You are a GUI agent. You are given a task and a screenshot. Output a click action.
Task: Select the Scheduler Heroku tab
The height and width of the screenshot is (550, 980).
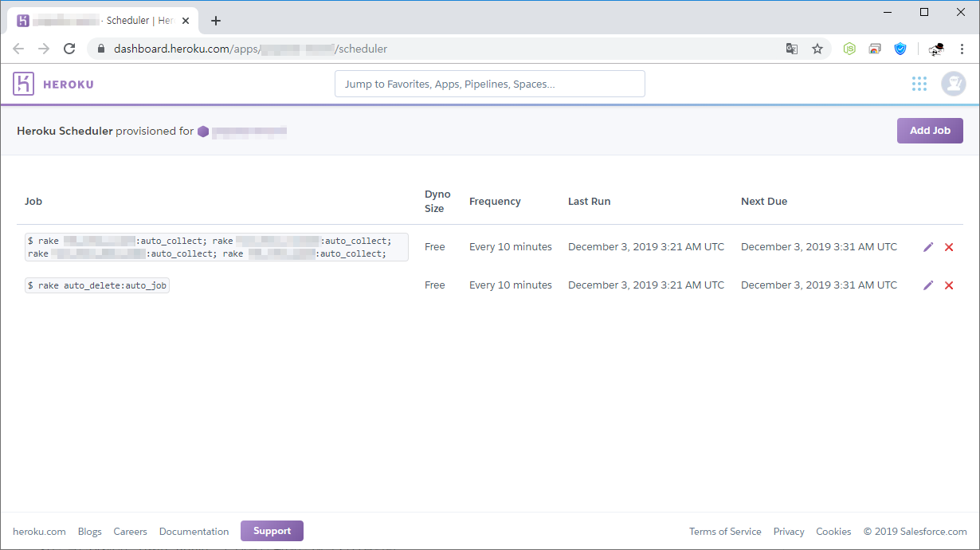(x=103, y=21)
